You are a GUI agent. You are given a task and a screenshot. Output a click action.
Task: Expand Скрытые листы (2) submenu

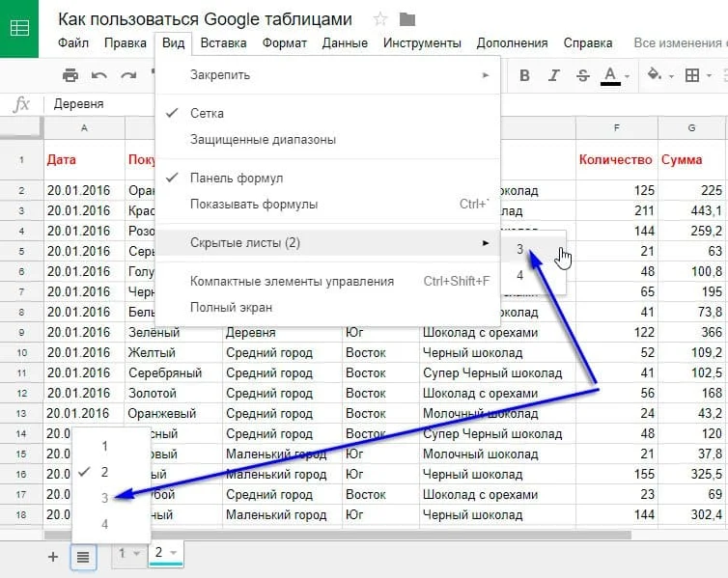[328, 242]
